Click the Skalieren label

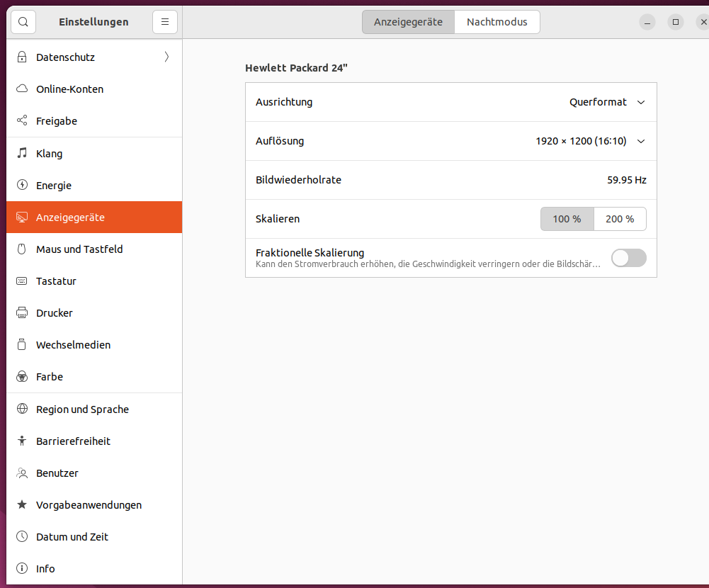point(278,219)
